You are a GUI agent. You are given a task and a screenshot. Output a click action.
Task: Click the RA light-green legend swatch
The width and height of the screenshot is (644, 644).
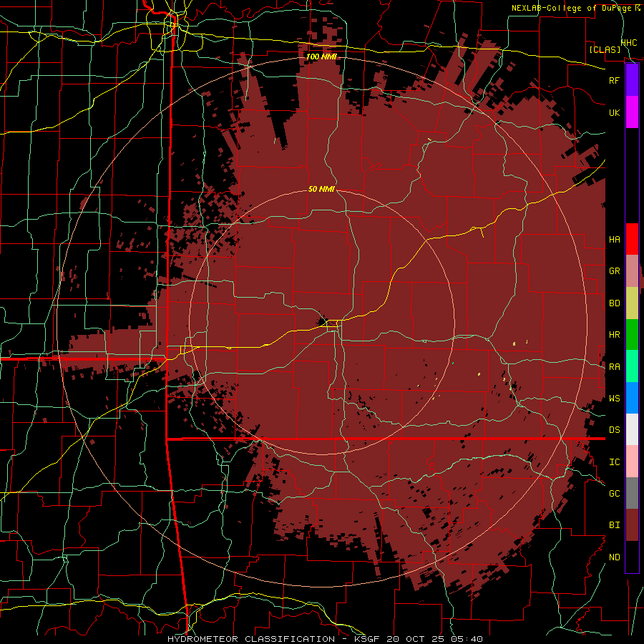coord(632,366)
